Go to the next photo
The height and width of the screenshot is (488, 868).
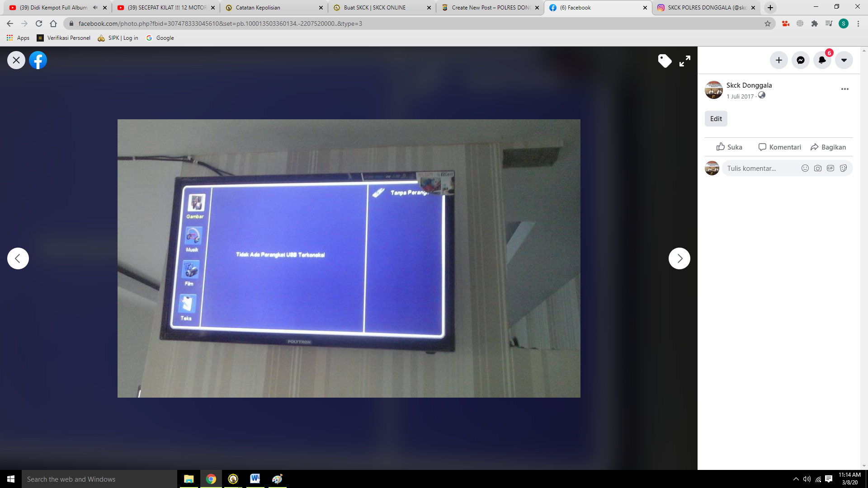(679, 258)
